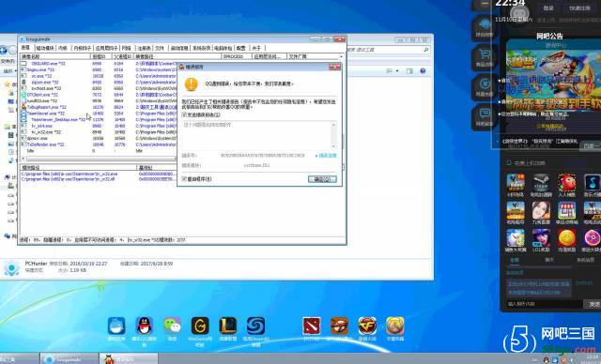Toggle the restart program checkbox
The image size is (601, 364).
[184, 179]
